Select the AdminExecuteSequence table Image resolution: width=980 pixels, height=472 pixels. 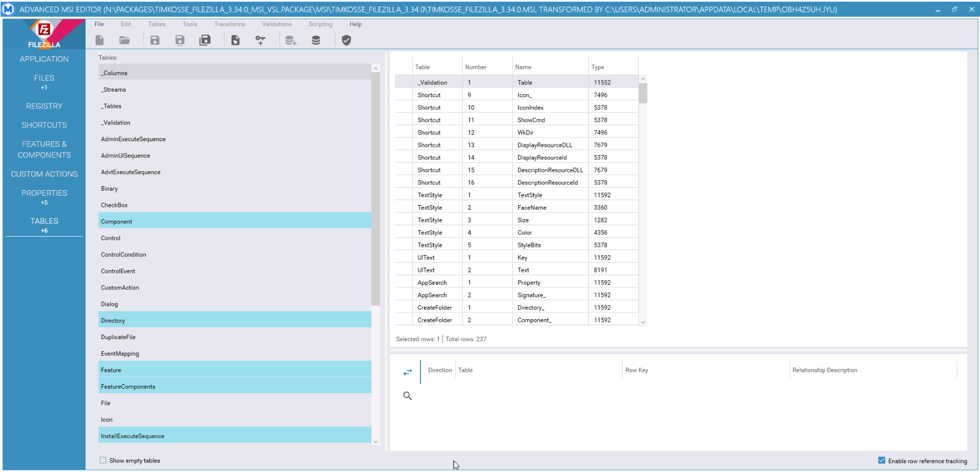[235, 139]
